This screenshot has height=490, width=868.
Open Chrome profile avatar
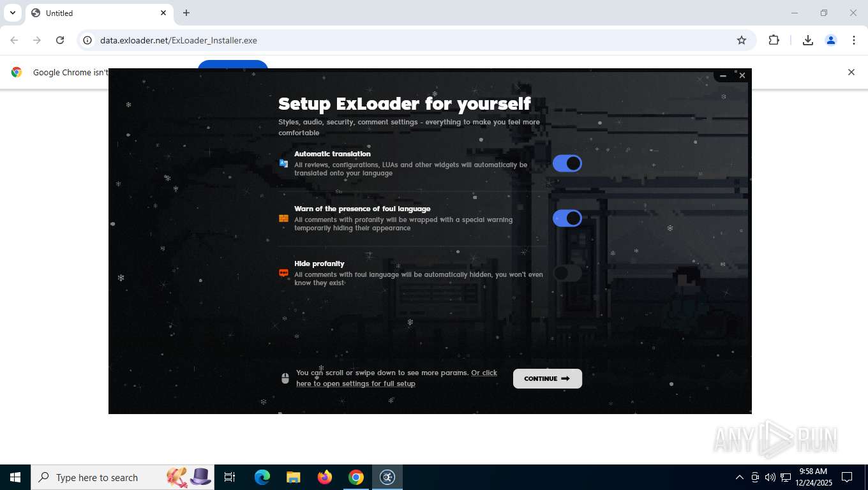831,40
